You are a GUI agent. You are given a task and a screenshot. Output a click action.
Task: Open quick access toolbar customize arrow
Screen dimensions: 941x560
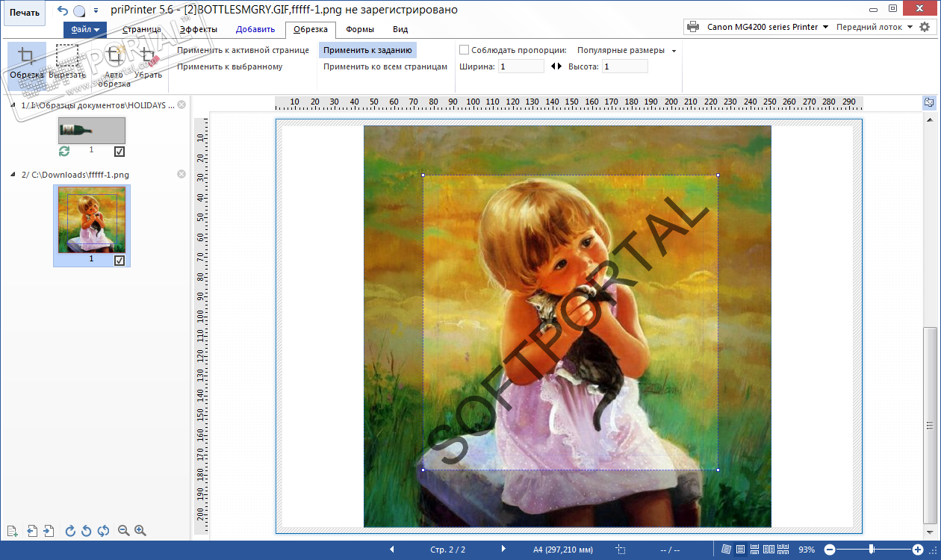96,10
